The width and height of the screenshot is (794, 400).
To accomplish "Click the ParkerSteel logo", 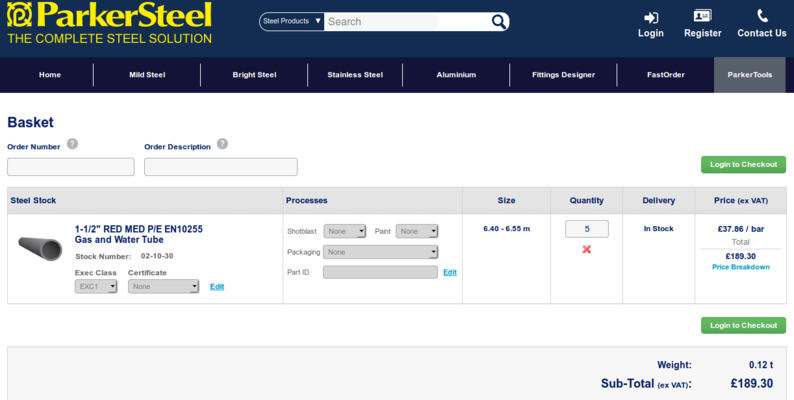I will click(109, 23).
